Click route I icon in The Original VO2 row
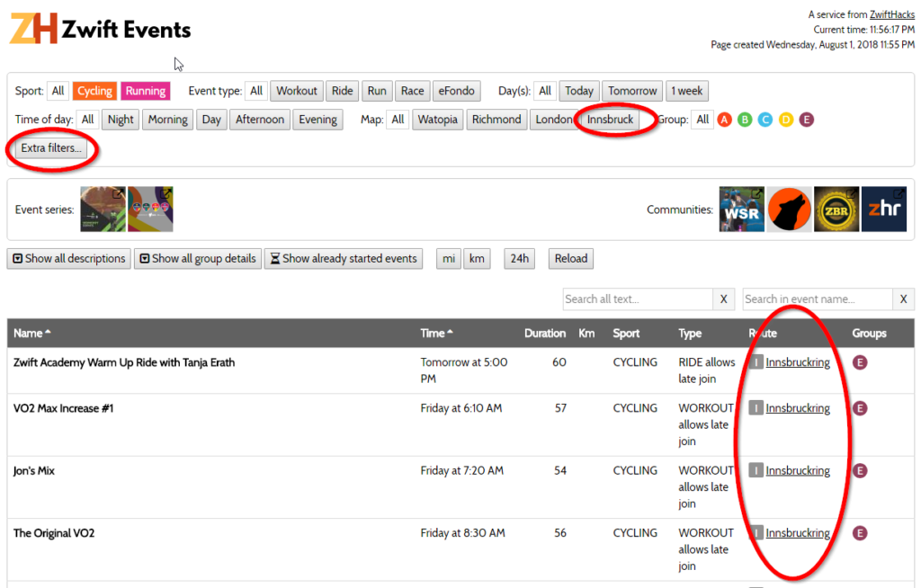The height and width of the screenshot is (588, 921). (756, 532)
